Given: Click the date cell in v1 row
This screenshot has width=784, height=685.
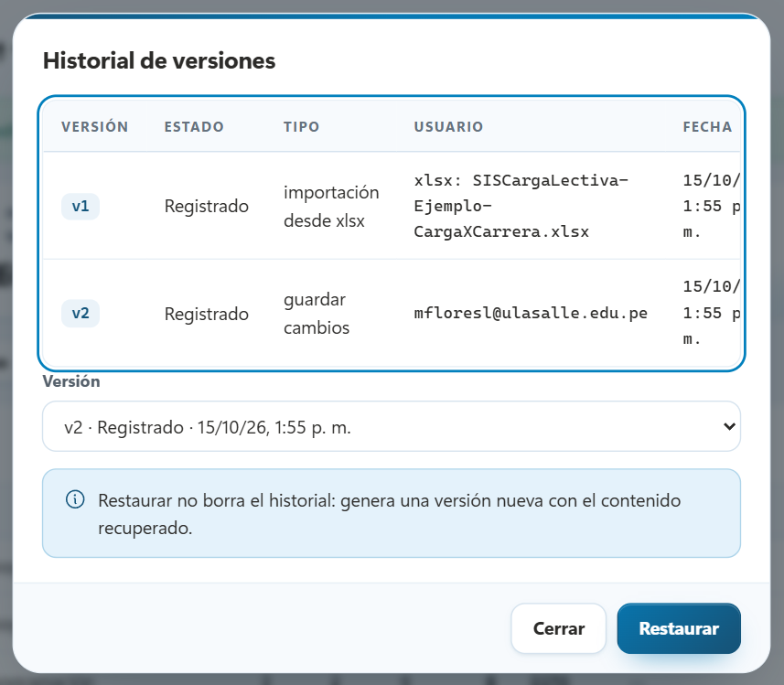Looking at the screenshot, I should click(x=712, y=206).
